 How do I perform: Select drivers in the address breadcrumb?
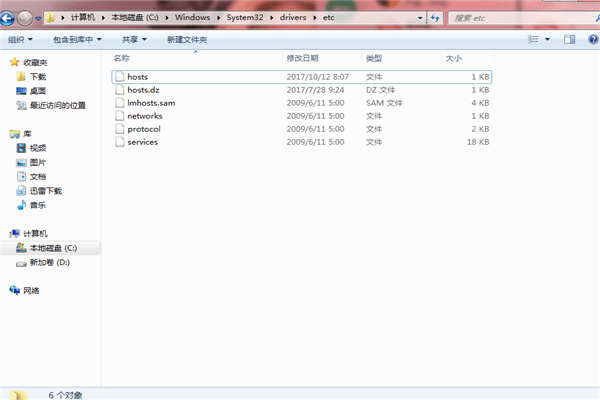point(293,18)
